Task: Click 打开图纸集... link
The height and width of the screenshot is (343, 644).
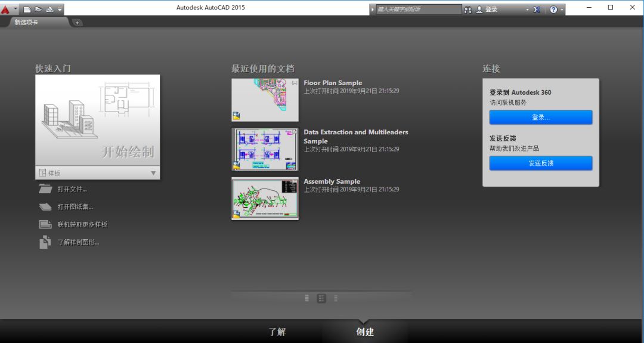Action: tap(75, 207)
